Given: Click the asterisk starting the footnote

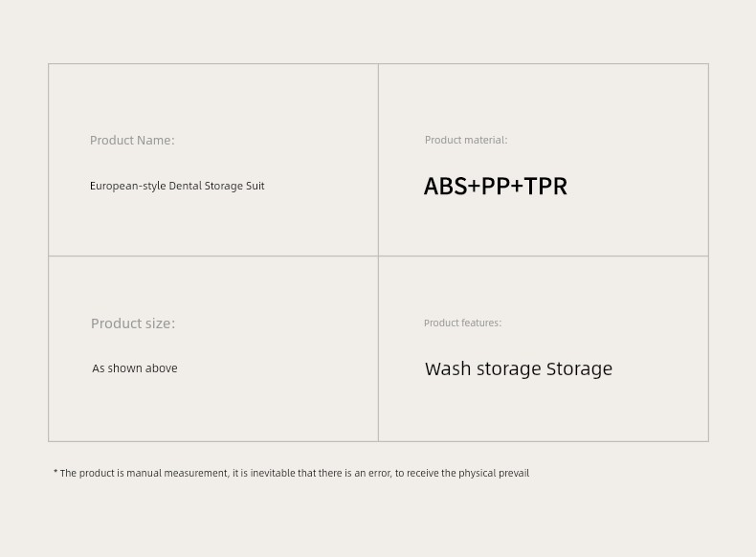Looking at the screenshot, I should [56, 472].
